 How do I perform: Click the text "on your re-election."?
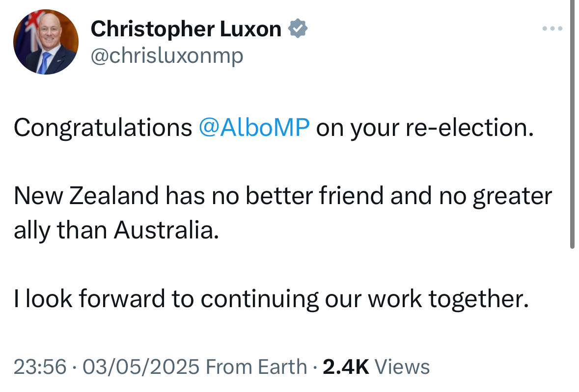click(x=424, y=128)
